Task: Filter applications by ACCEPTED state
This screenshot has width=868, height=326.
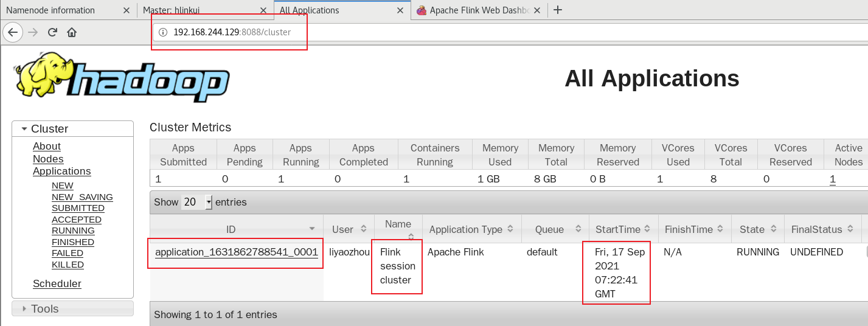Action: (x=77, y=220)
